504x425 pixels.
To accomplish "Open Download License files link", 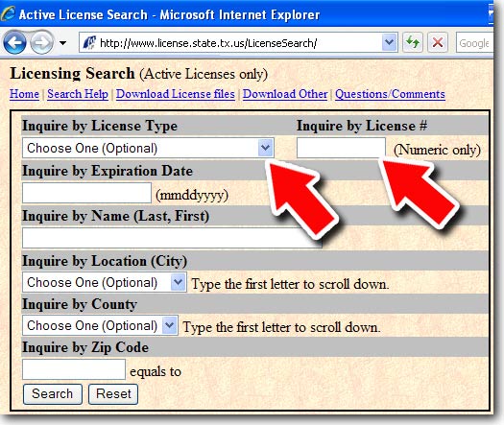I will 176,94.
